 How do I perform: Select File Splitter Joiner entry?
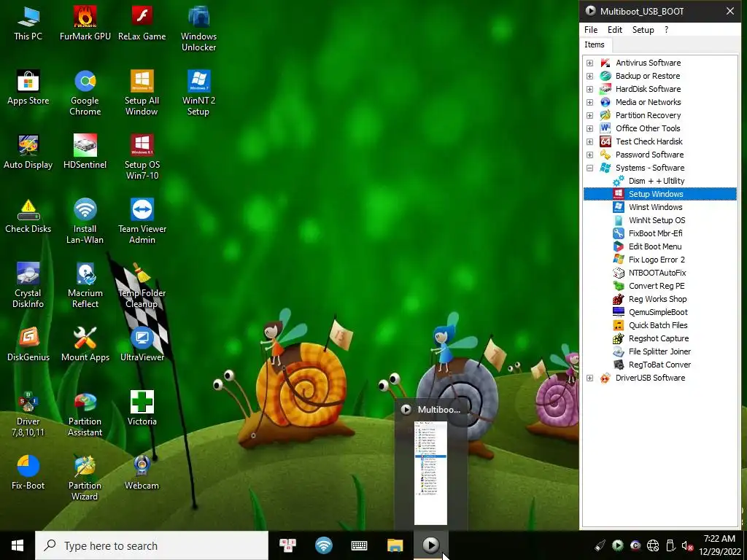coord(659,352)
